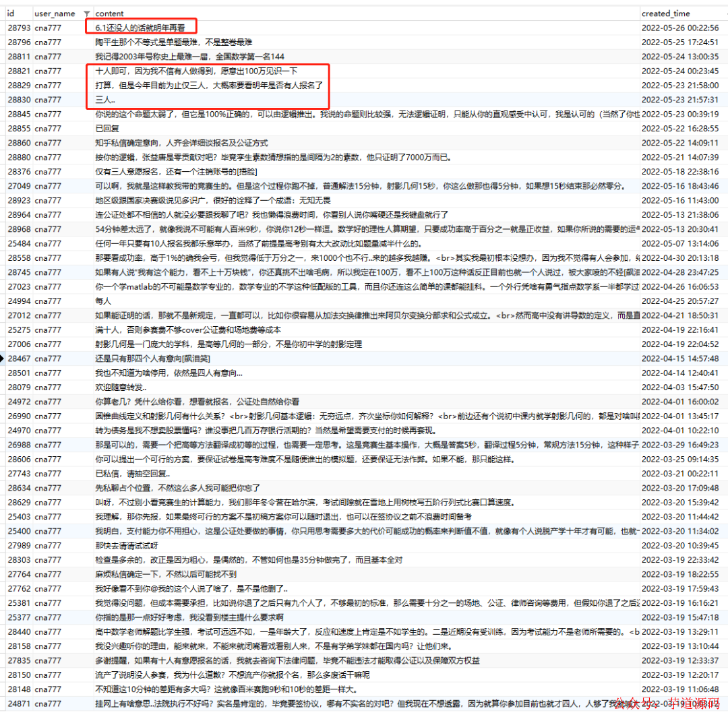
Task: Select id cell 28880
Action: pyautogui.click(x=19, y=157)
